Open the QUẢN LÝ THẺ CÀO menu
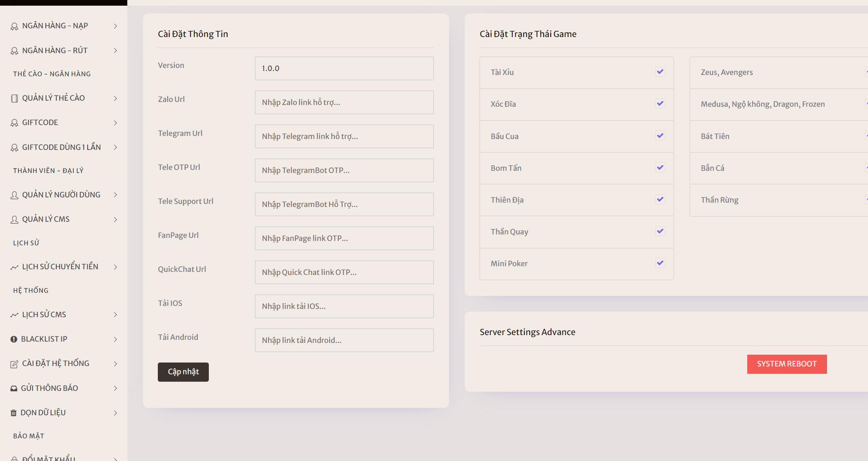The height and width of the screenshot is (461, 868). pyautogui.click(x=64, y=98)
